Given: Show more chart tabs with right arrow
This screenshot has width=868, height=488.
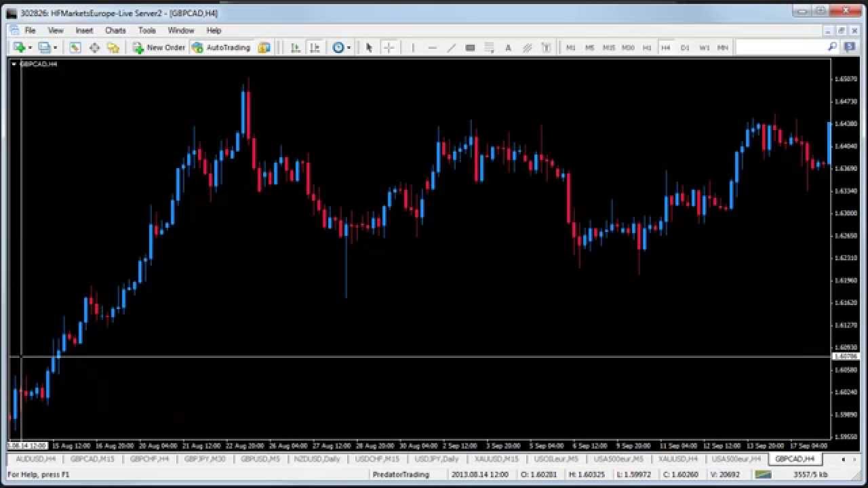Looking at the screenshot, I should 854,459.
